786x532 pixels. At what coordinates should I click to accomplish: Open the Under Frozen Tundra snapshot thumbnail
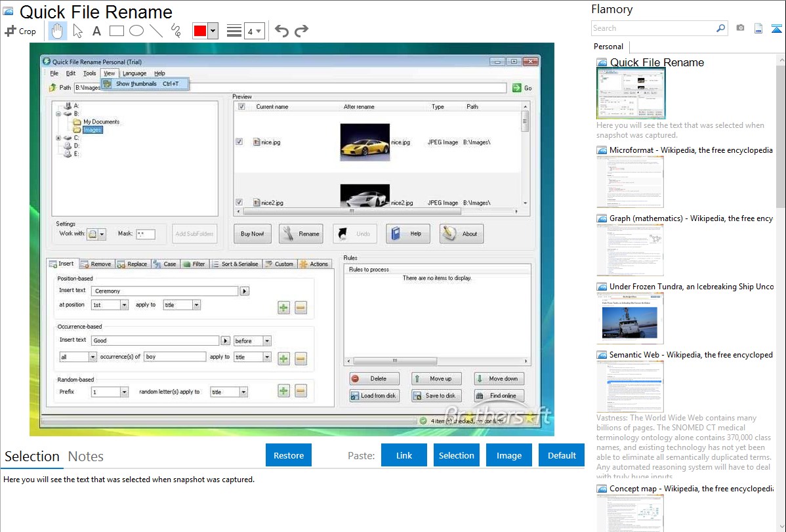click(630, 318)
